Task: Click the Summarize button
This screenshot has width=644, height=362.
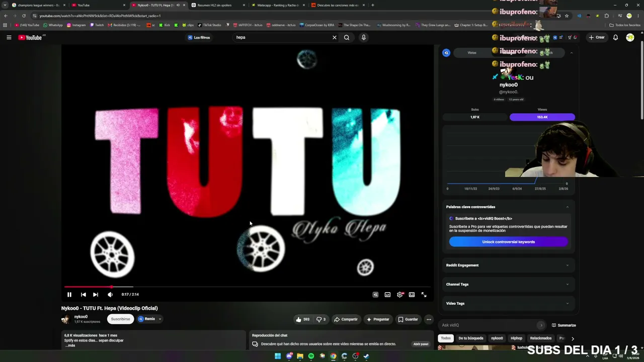Action: point(563,325)
